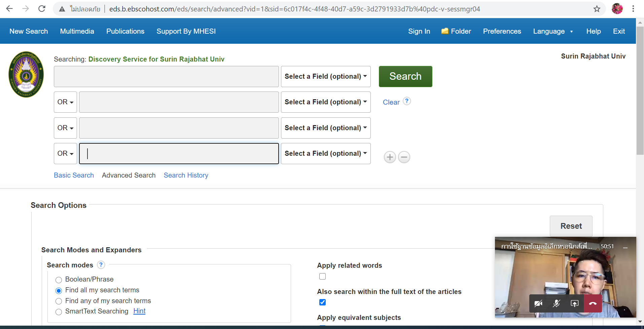Click the remove search row minus icon
The image size is (644, 329).
pyautogui.click(x=404, y=157)
